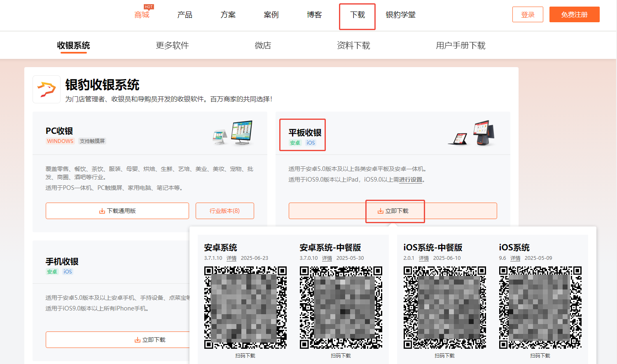
Task: Open 详情 link for iOS系统-中餐版
Action: pos(424,258)
